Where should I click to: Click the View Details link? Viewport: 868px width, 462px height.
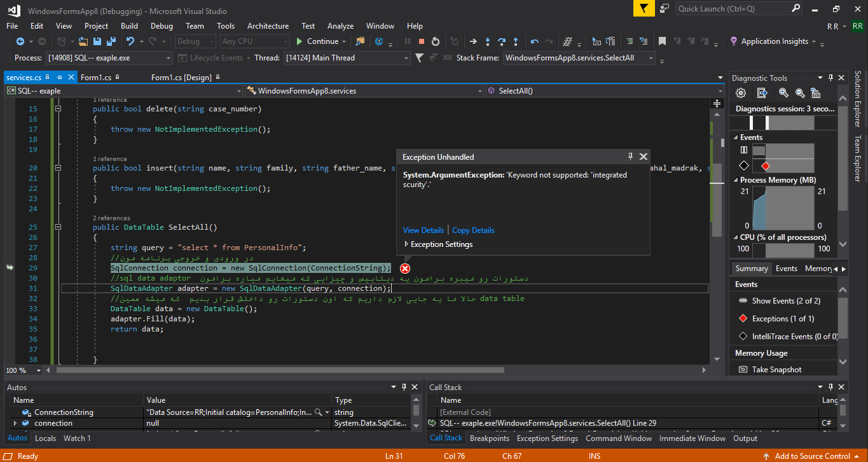click(x=424, y=230)
